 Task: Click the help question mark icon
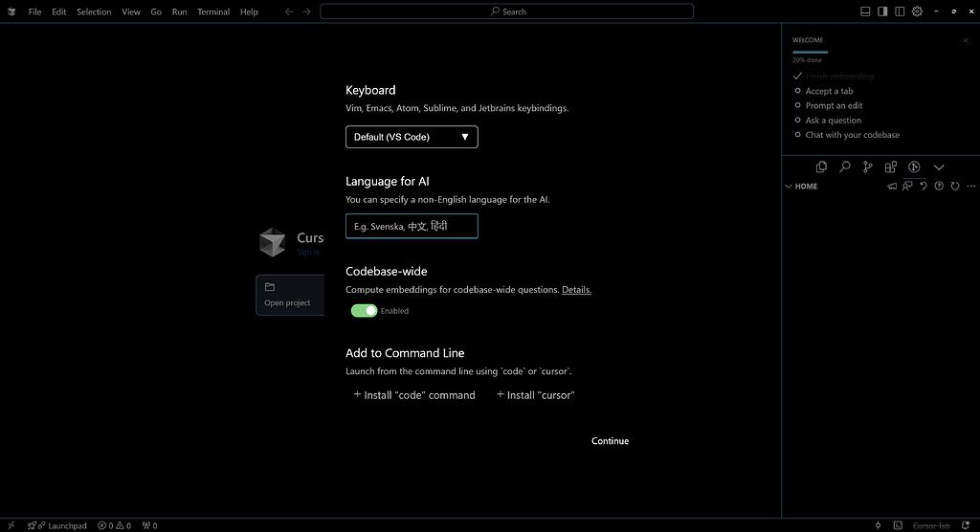(x=939, y=187)
